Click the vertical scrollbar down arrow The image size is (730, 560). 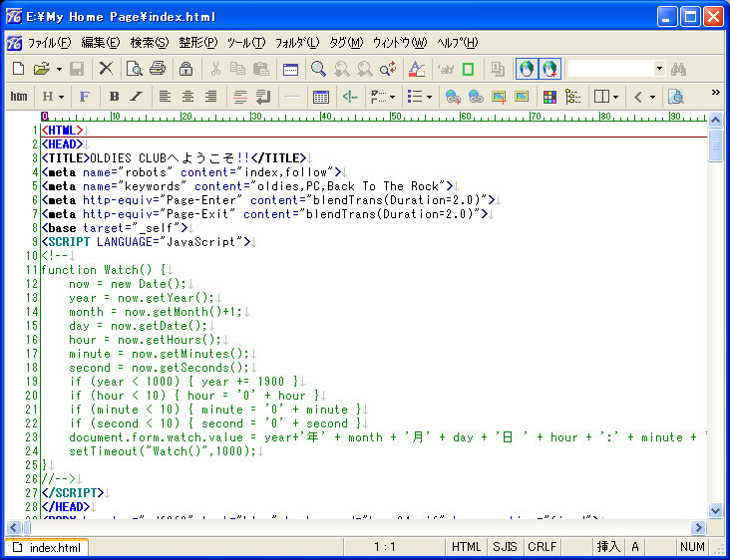click(715, 510)
